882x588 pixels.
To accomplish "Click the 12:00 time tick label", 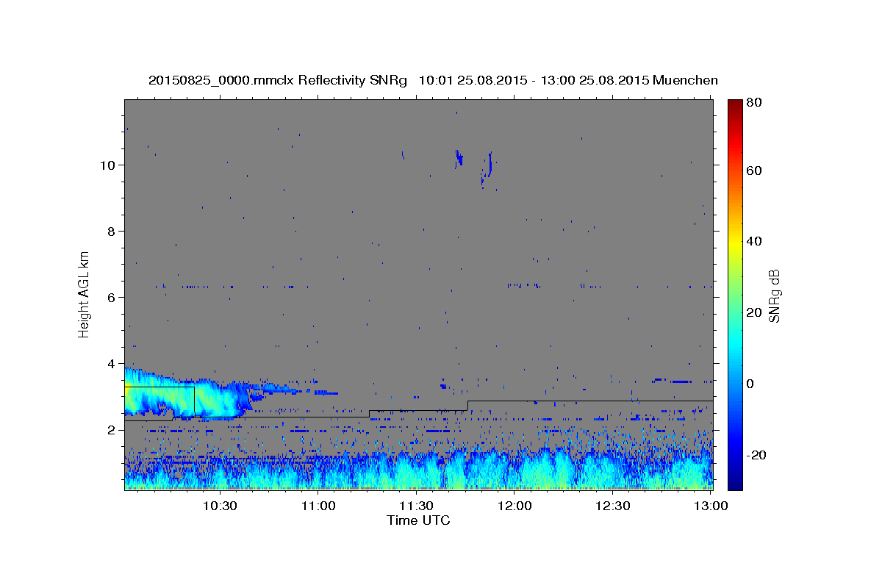I will [x=514, y=506].
